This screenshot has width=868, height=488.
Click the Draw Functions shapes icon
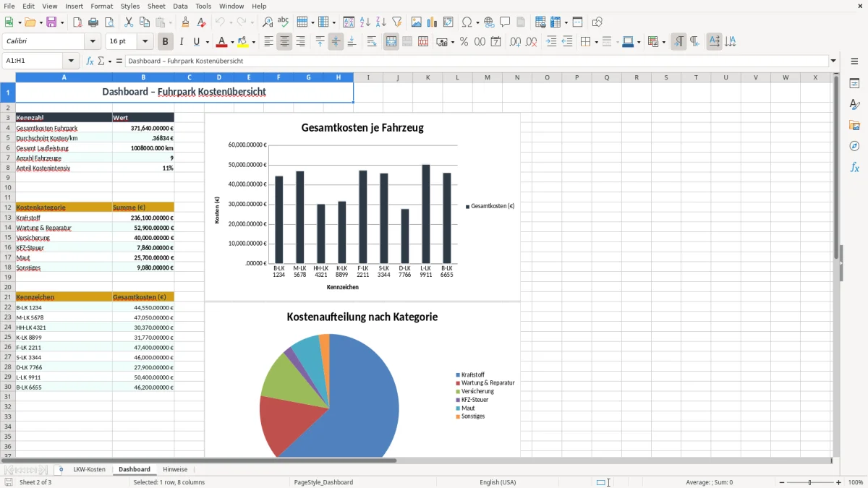click(597, 22)
